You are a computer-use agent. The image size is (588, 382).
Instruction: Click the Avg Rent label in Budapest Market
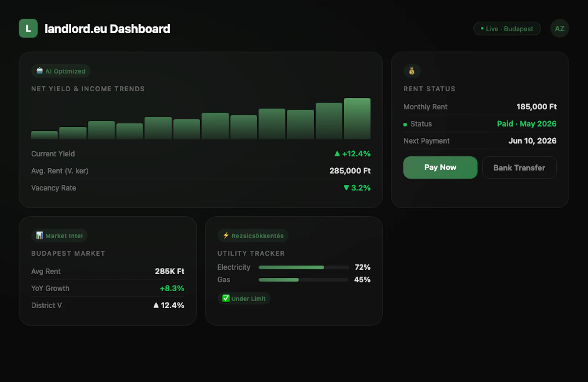[x=46, y=271]
